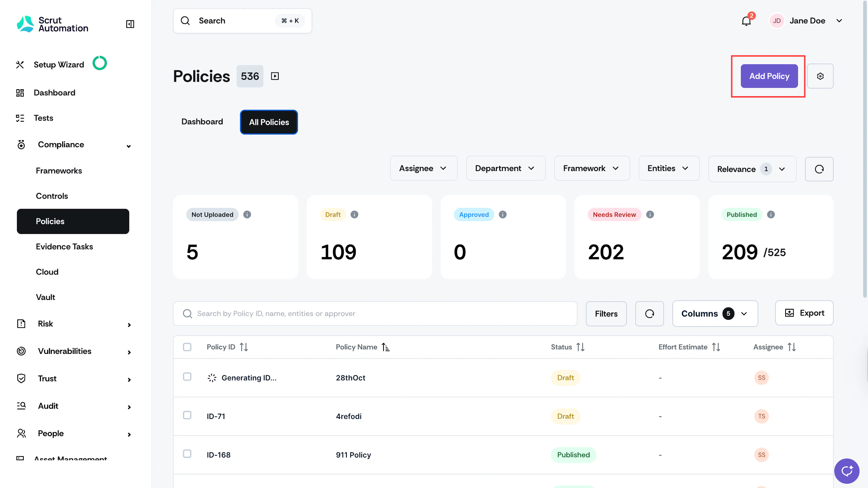Tick the ID-71 row checkbox
Image resolution: width=868 pixels, height=488 pixels.
tap(187, 415)
